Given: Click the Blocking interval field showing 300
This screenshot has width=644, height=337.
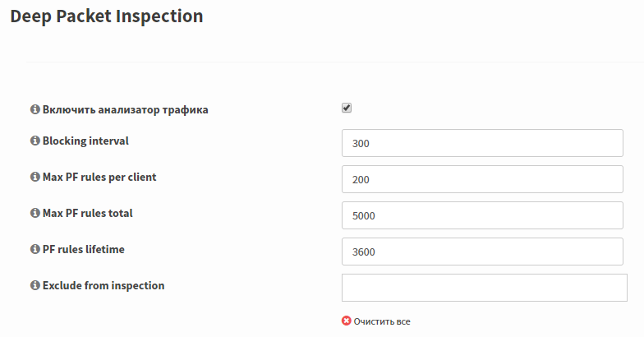Looking at the screenshot, I should point(482,143).
